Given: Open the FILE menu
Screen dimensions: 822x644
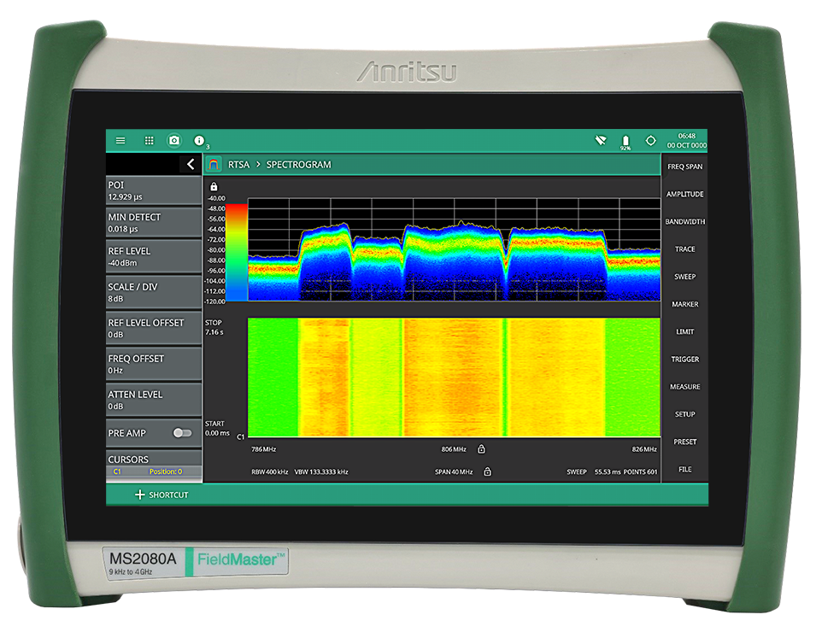Looking at the screenshot, I should point(685,470).
